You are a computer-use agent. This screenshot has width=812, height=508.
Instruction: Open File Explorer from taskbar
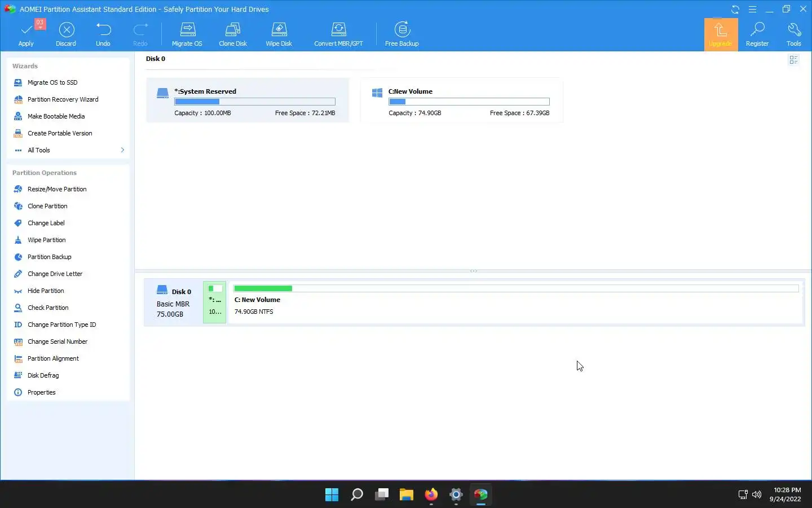[x=407, y=495]
